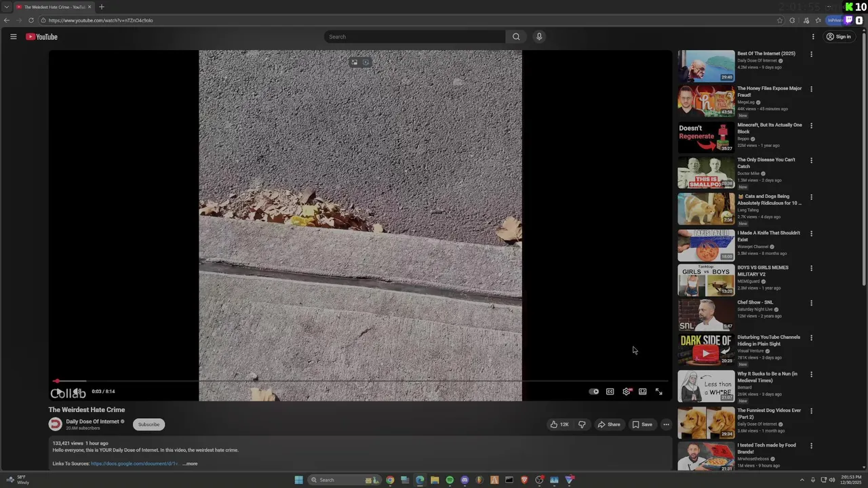Screen dimensions: 868x488
Task: Open Daily Dose Of Internet channel name link
Action: pyautogui.click(x=92, y=422)
